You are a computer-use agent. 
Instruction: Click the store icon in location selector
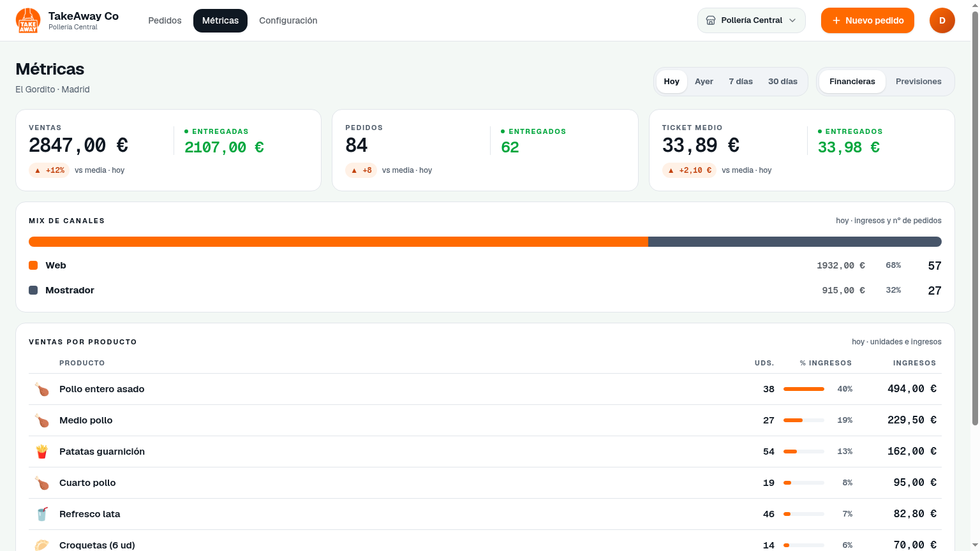coord(711,20)
